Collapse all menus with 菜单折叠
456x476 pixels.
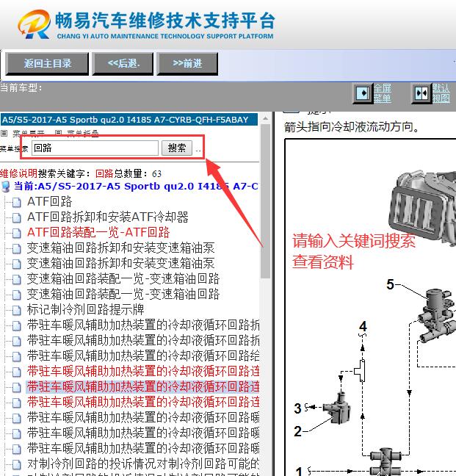click(83, 133)
